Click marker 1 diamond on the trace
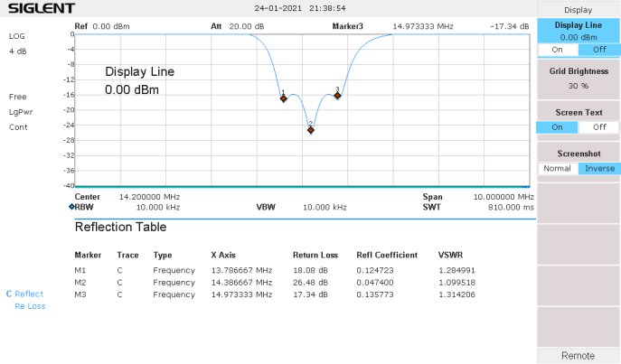The height and width of the screenshot is (364, 621). 283,98
